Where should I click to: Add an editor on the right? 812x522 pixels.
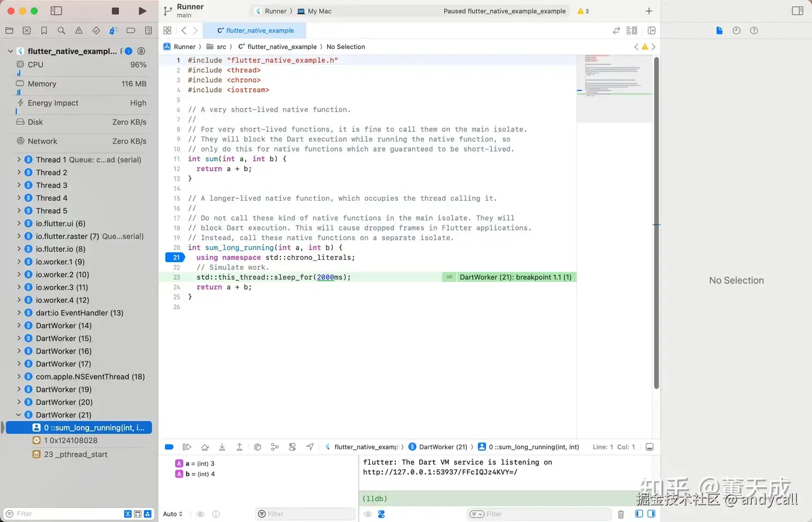pyautogui.click(x=651, y=30)
